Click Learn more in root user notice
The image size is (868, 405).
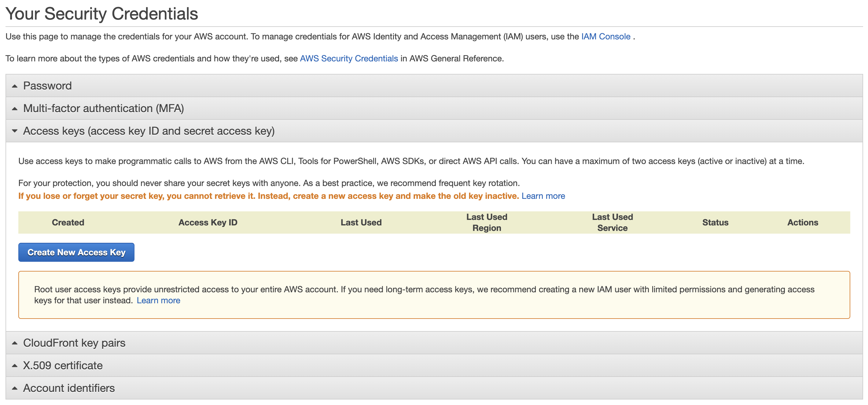(158, 300)
